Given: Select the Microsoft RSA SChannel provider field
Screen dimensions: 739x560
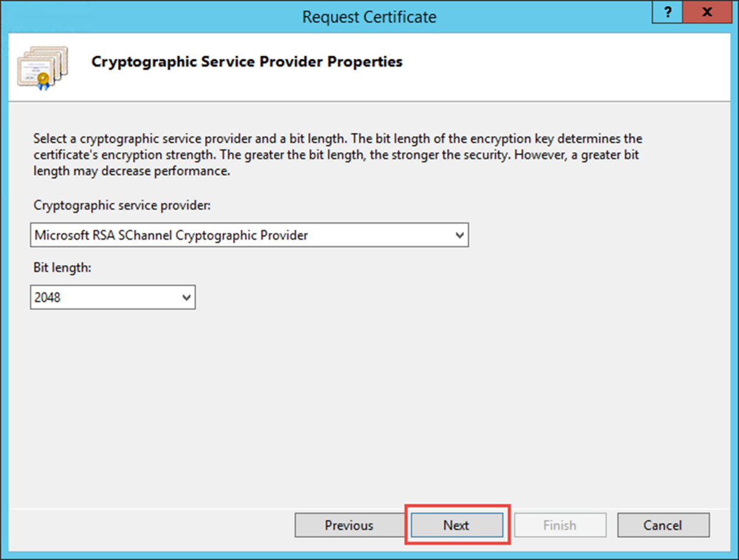Looking at the screenshot, I should pos(249,235).
